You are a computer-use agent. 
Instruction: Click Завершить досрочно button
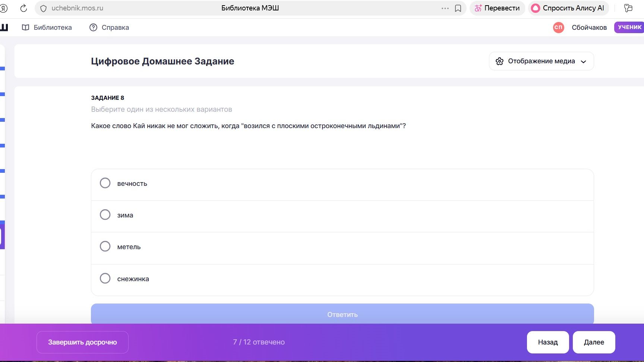point(82,342)
